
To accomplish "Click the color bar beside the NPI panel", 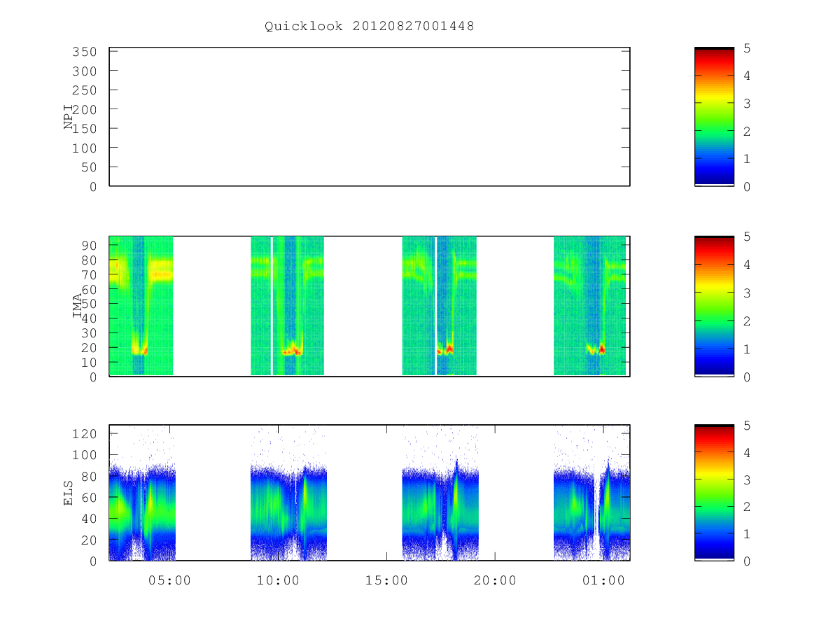I will pyautogui.click(x=714, y=117).
